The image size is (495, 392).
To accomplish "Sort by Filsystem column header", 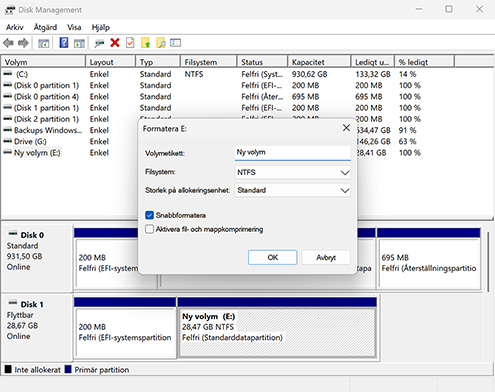I will (209, 62).
